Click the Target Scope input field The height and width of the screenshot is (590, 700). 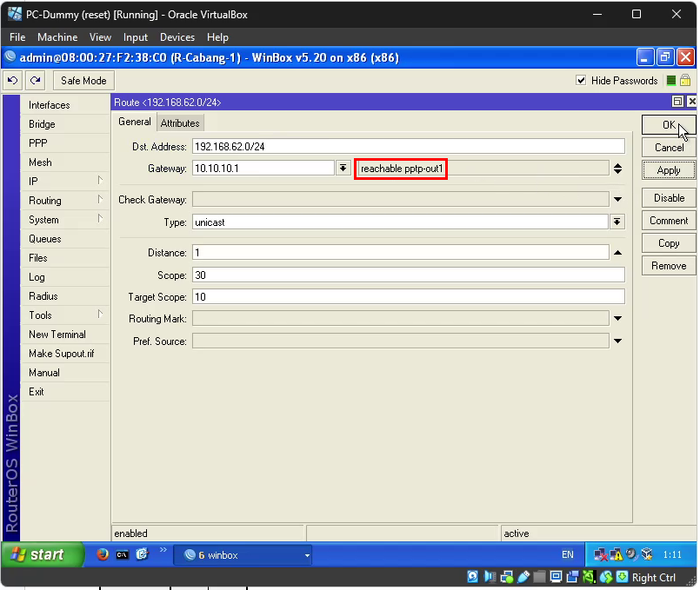[x=409, y=296]
